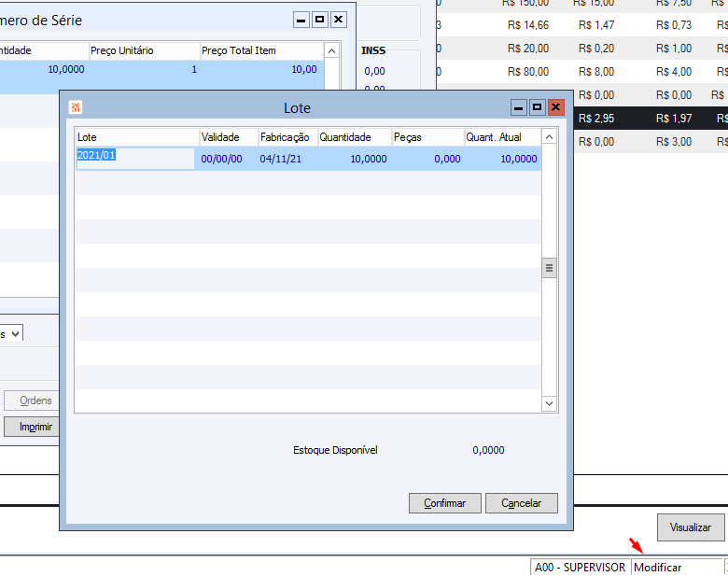Confirm the lot selection with Confirmar
728x576 pixels.
click(x=445, y=503)
